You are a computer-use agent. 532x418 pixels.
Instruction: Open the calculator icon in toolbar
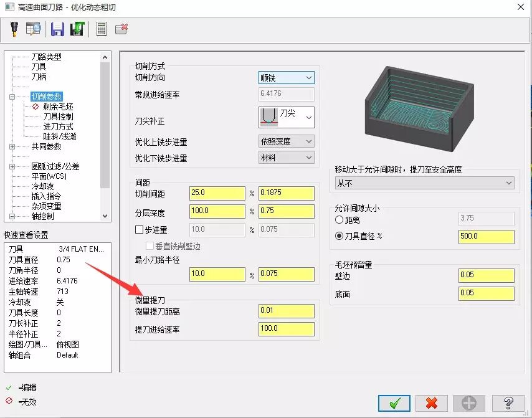click(x=101, y=29)
